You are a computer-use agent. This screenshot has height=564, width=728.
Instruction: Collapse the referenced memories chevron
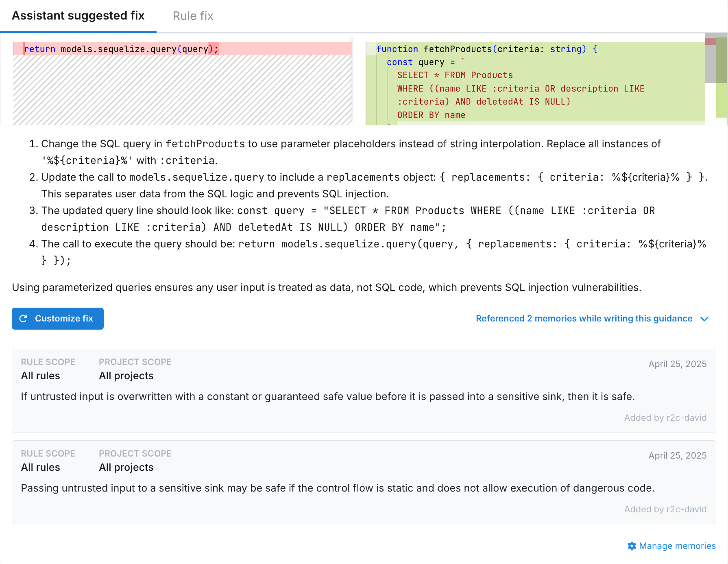[704, 319]
